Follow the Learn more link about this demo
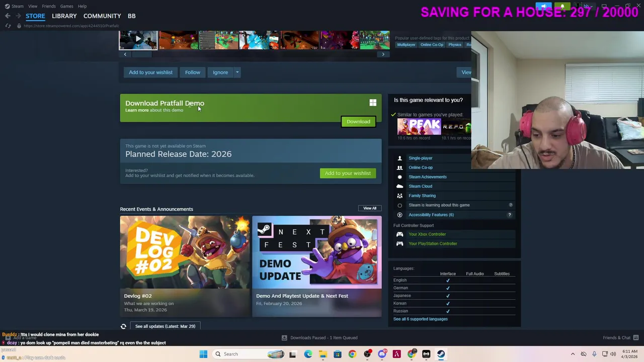This screenshot has height=362, width=644. (x=137, y=110)
